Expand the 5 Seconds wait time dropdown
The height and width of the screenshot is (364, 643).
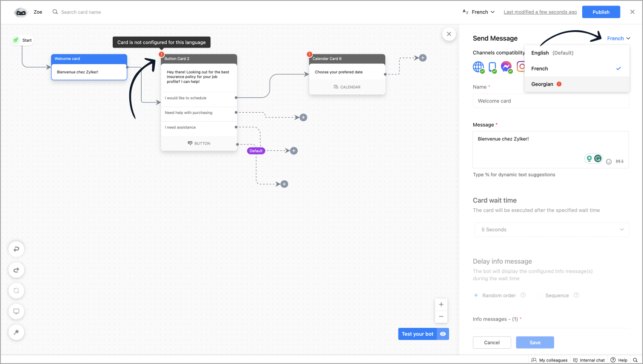click(552, 230)
